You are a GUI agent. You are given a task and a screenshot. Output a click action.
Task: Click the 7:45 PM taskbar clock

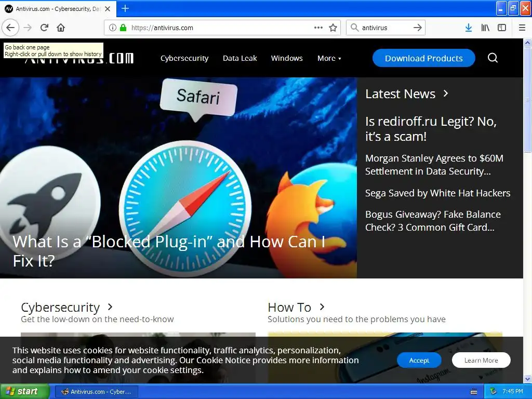(x=513, y=391)
